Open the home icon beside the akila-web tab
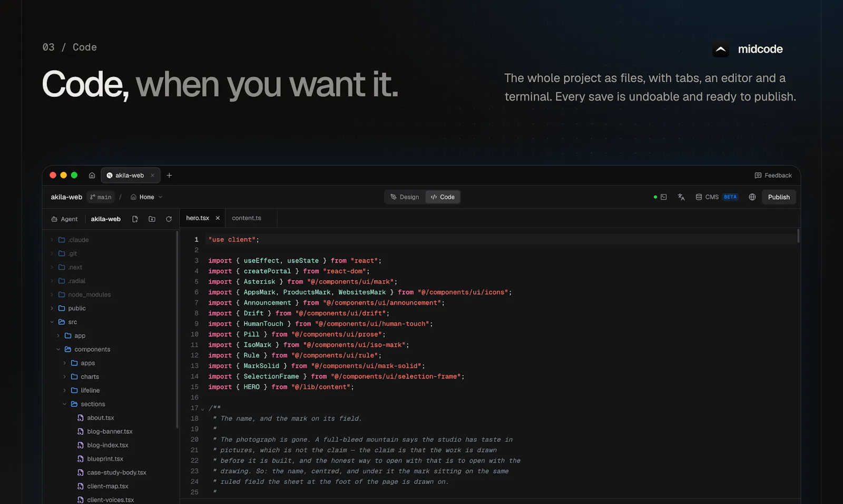This screenshot has height=504, width=843. click(92, 175)
